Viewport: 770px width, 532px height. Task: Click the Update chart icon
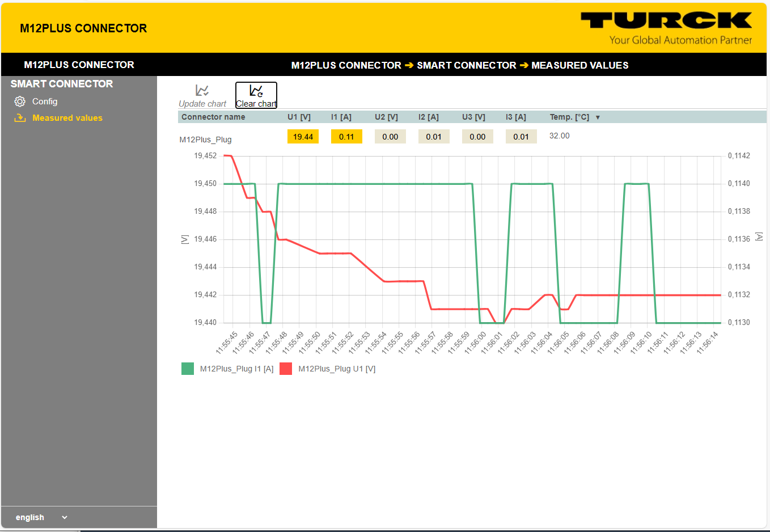[202, 90]
